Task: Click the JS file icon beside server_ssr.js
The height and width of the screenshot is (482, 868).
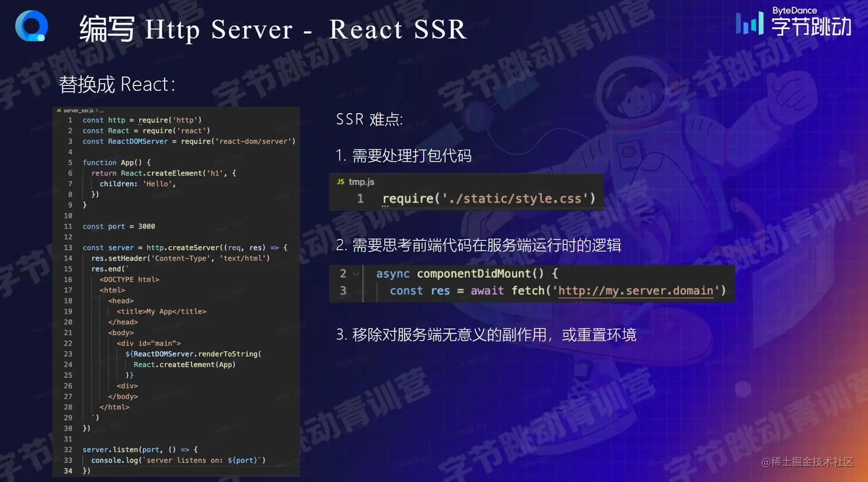Action: click(x=59, y=110)
